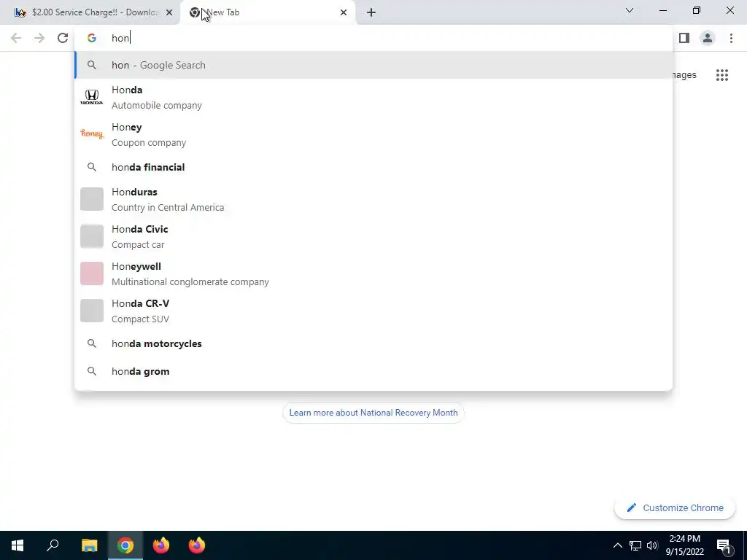This screenshot has height=560, width=747.
Task: Show hidden system tray icons
Action: click(x=617, y=545)
